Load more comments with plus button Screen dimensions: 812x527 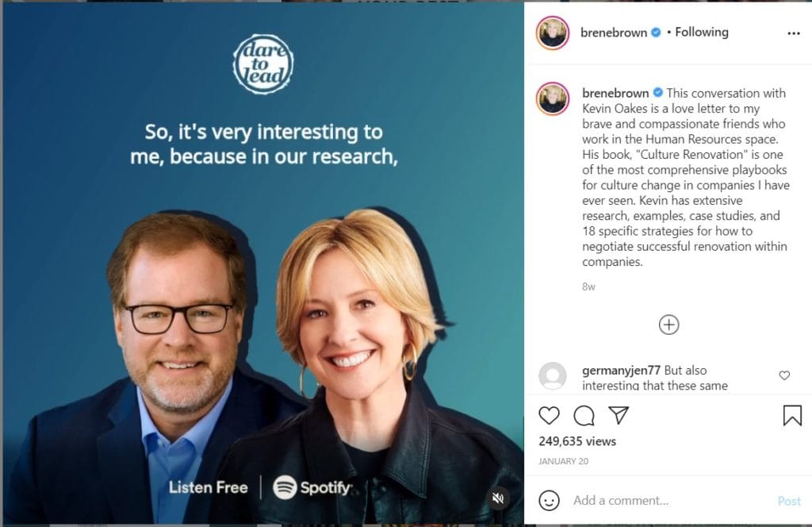(x=668, y=325)
